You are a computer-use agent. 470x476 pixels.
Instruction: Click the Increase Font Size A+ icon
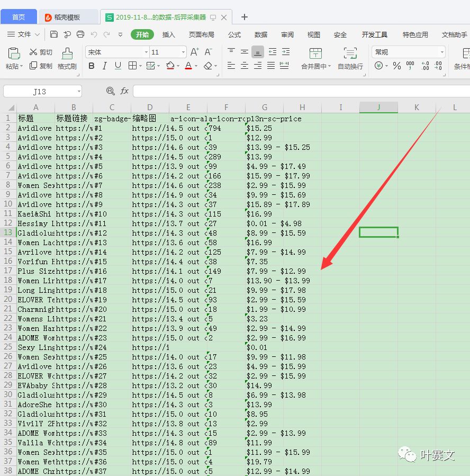(195, 52)
